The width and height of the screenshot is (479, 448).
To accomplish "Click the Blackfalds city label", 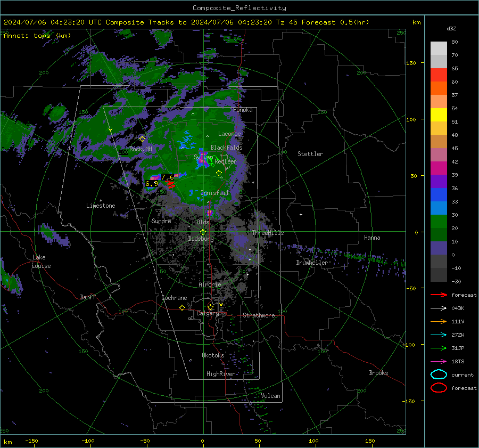I will tap(226, 148).
